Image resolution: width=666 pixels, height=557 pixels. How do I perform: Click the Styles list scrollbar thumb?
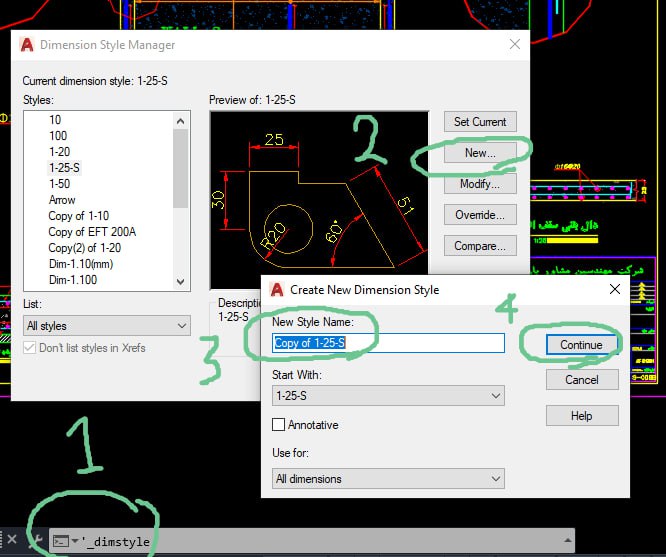tap(181, 169)
